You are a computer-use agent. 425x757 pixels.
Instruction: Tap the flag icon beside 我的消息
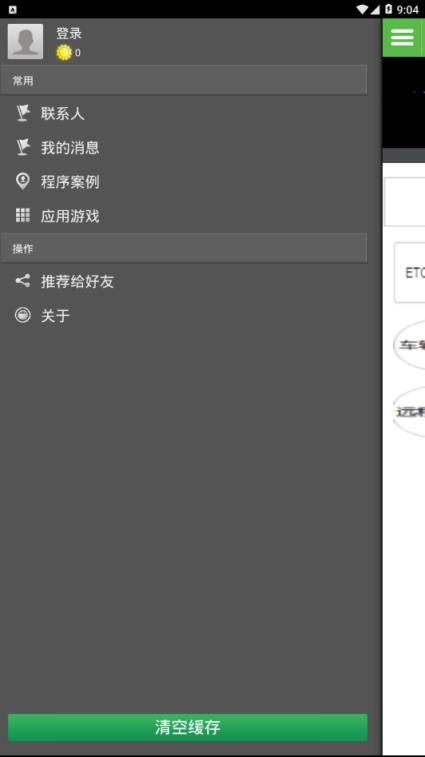click(x=23, y=147)
